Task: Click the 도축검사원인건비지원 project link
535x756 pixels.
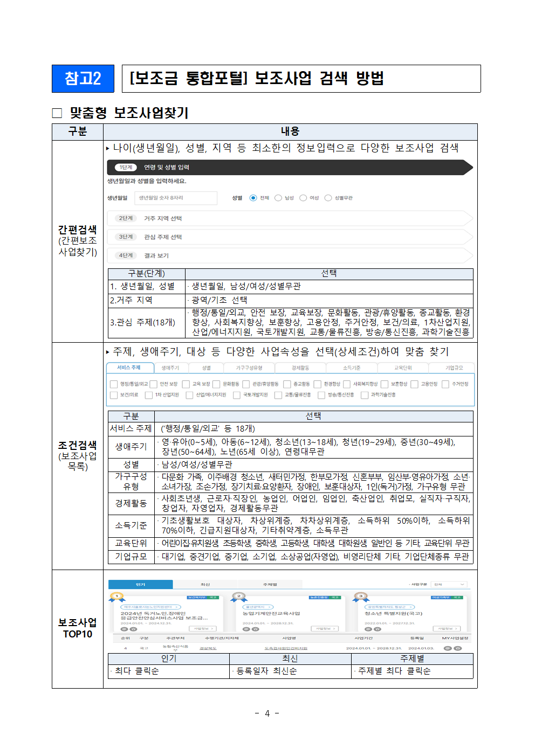Action: 286,648
